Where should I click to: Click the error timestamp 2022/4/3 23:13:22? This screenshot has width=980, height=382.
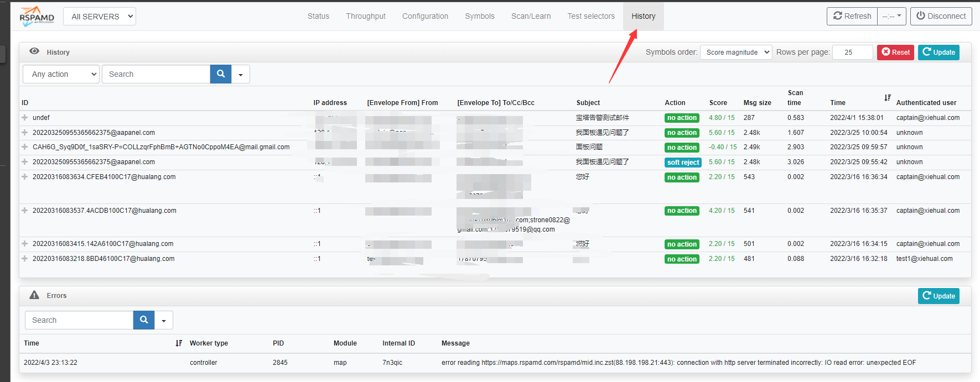[50, 363]
